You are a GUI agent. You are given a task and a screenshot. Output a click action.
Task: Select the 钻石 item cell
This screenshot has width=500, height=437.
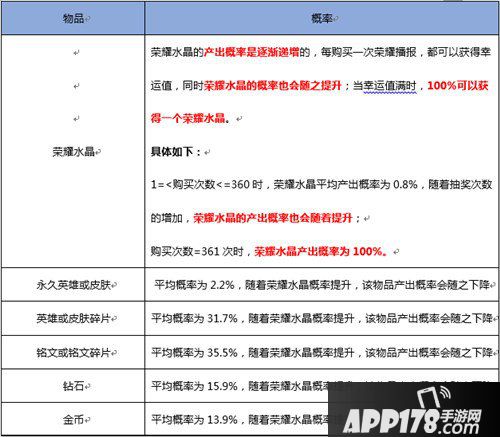click(x=73, y=386)
